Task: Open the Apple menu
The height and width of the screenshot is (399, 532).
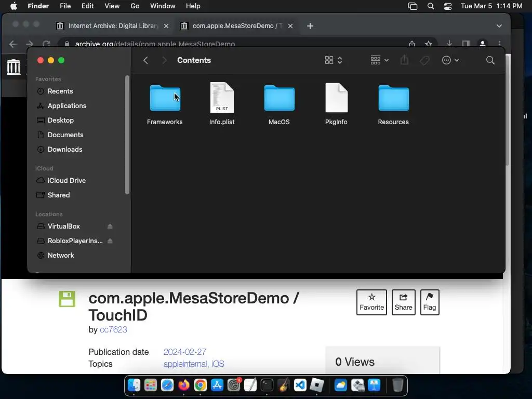Action: tap(14, 6)
